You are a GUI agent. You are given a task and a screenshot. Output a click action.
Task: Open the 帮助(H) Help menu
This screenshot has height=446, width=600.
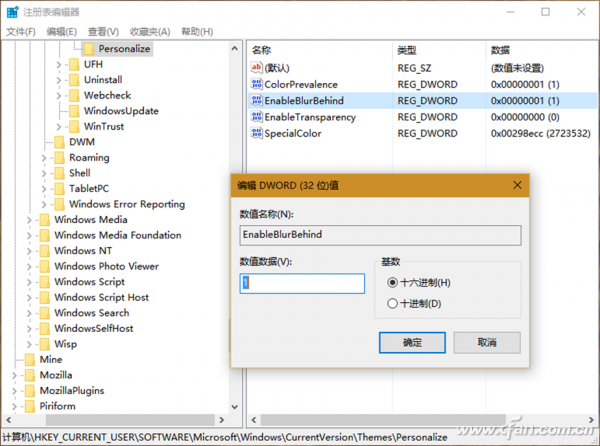point(197,32)
